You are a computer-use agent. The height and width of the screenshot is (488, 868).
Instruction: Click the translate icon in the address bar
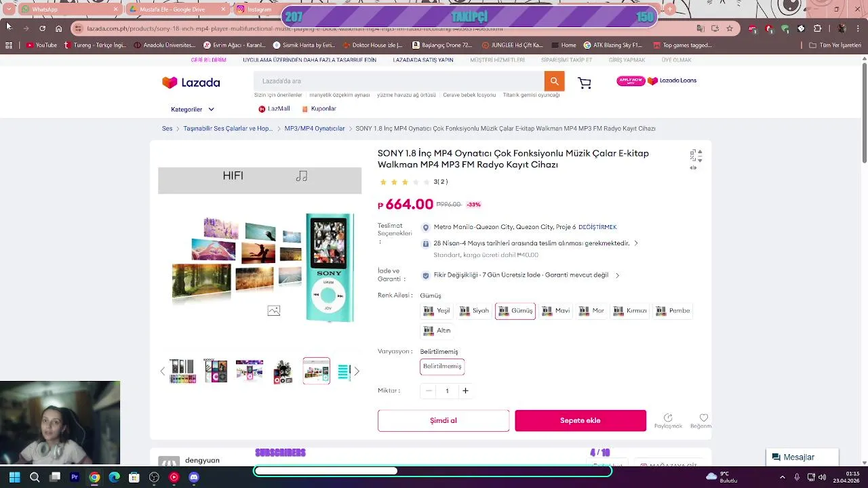pos(701,28)
